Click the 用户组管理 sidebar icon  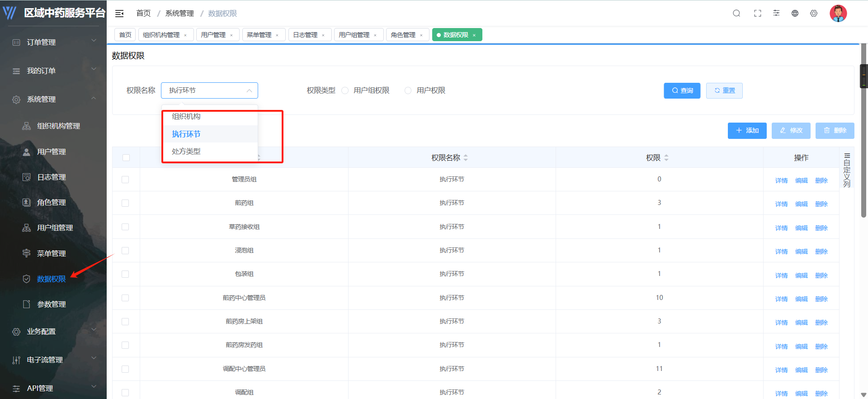coord(27,228)
